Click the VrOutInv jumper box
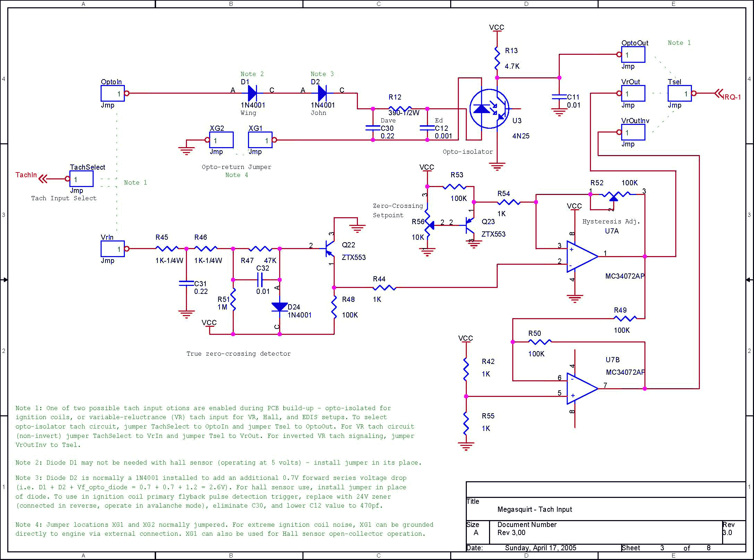This screenshot has height=560, width=754. (x=633, y=132)
